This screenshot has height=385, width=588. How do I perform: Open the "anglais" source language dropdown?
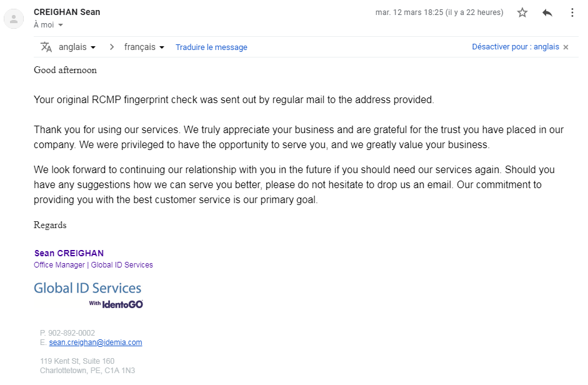[77, 47]
